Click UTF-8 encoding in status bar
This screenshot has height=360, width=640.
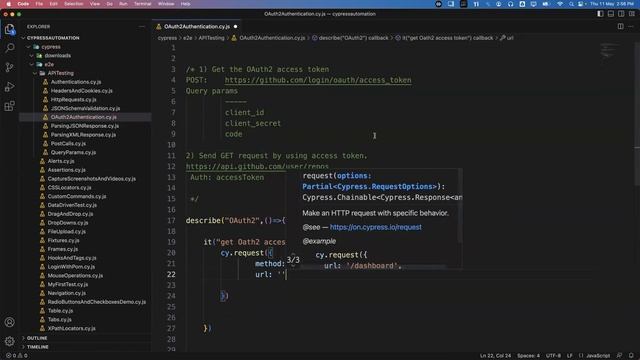[553, 356]
